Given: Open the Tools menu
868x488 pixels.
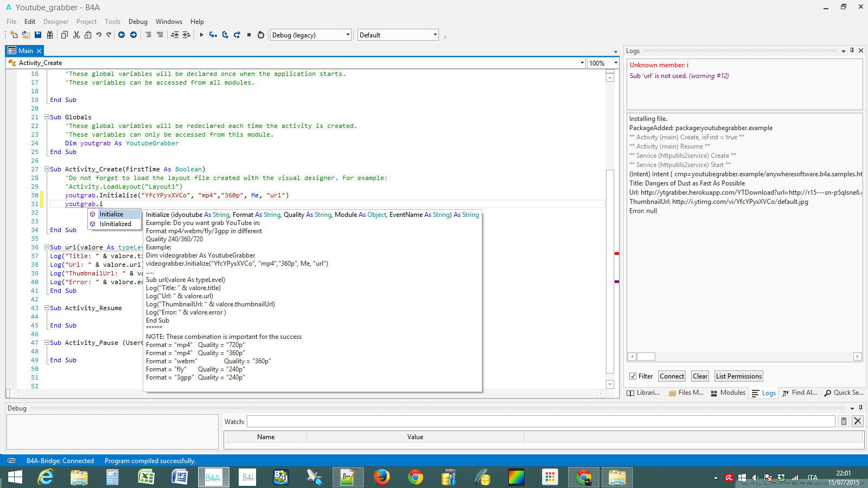Looking at the screenshot, I should pyautogui.click(x=112, y=22).
